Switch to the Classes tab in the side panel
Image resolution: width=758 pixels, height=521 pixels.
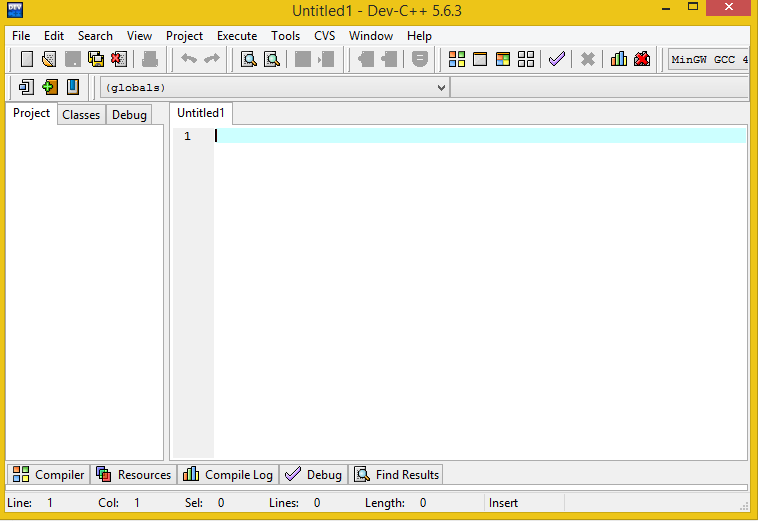(x=81, y=115)
